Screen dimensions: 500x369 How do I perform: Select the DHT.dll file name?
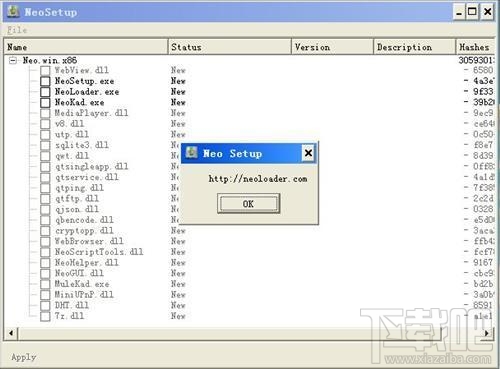[72, 305]
